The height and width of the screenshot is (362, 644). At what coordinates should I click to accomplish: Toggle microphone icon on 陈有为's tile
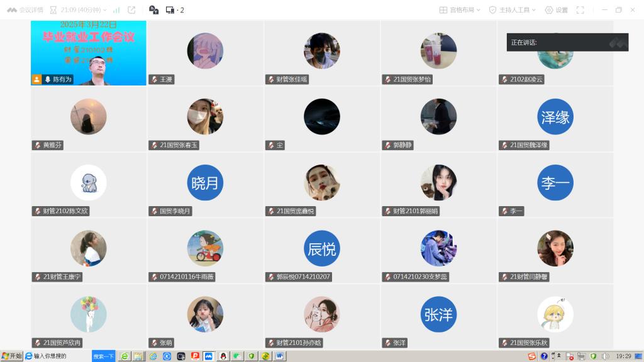(47, 80)
